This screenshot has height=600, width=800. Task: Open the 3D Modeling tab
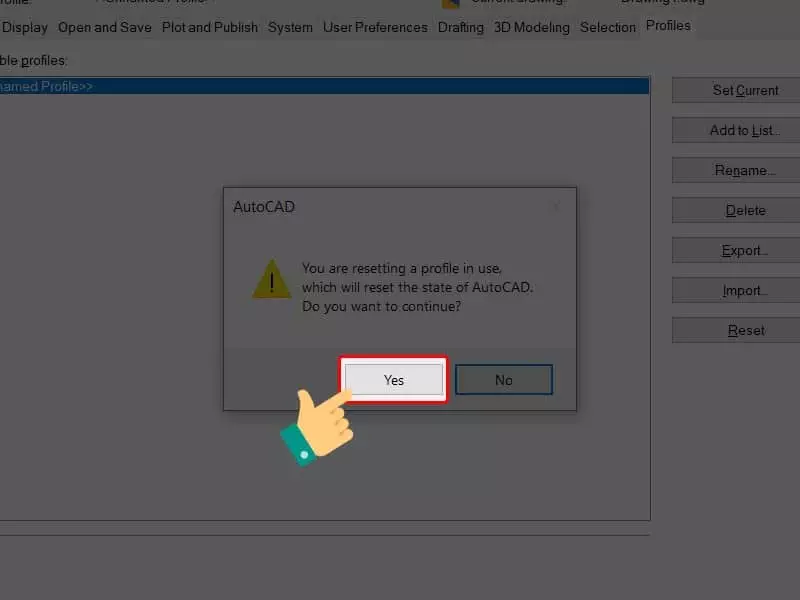532,27
